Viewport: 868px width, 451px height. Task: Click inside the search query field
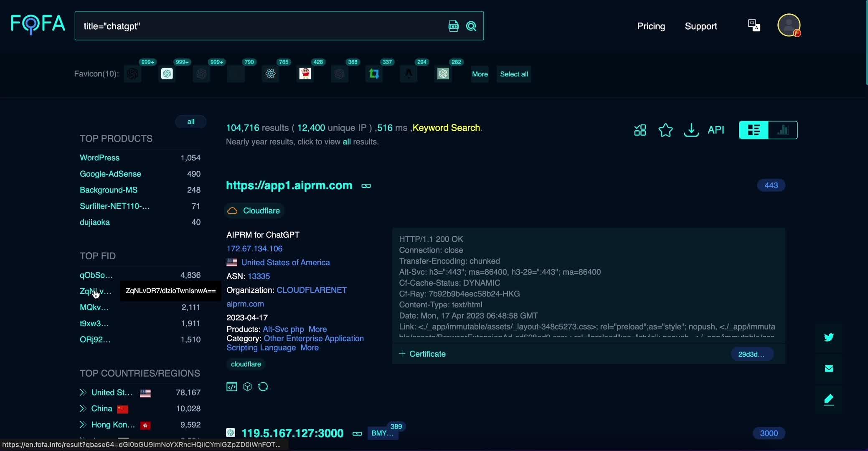tap(259, 26)
